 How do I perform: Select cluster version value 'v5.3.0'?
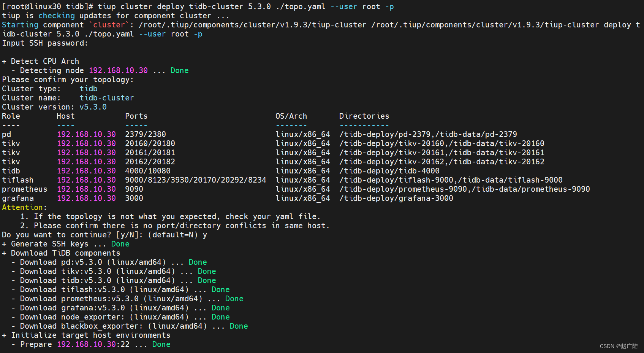click(x=93, y=107)
